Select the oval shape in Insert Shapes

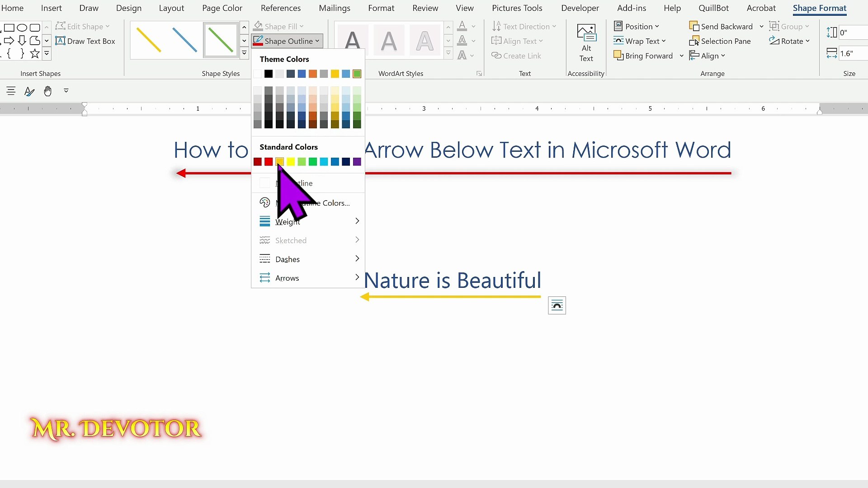tap(22, 28)
